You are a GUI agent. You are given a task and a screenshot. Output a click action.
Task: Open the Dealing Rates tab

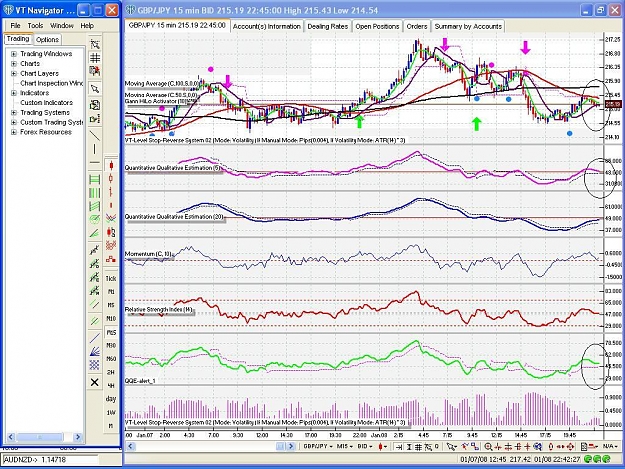point(328,26)
